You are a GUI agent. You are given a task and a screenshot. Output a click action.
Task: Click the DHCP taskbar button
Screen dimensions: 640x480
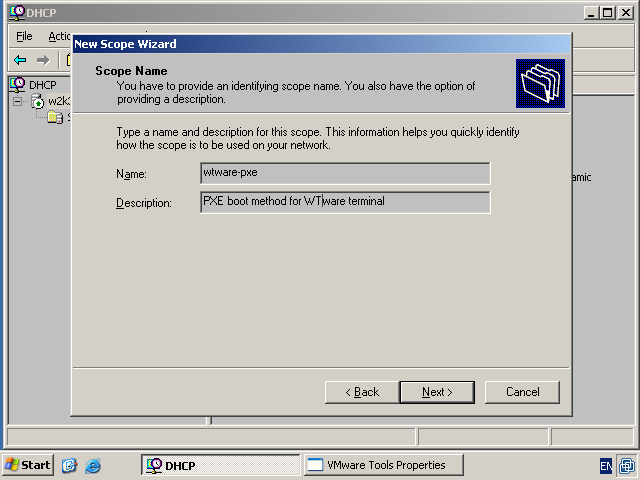click(x=220, y=465)
